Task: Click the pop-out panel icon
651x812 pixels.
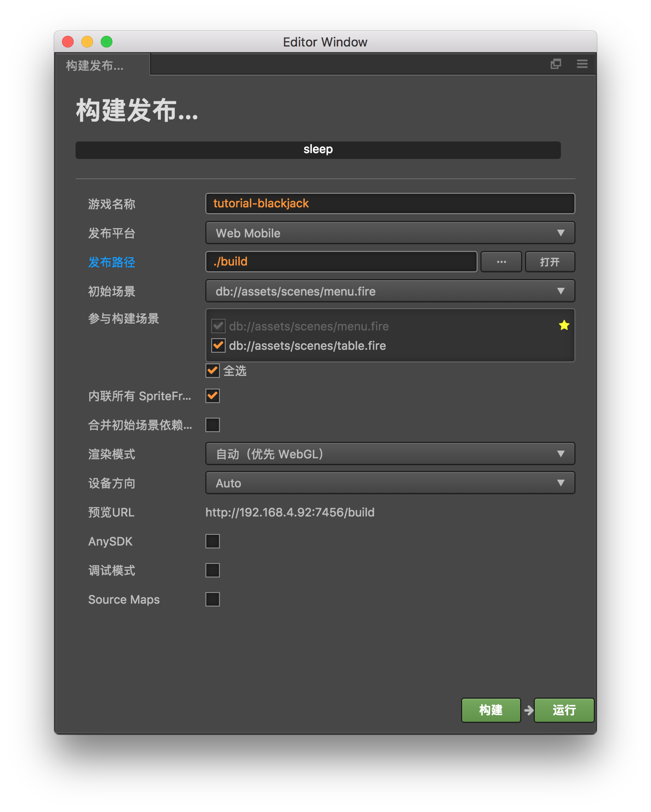Action: point(556,64)
